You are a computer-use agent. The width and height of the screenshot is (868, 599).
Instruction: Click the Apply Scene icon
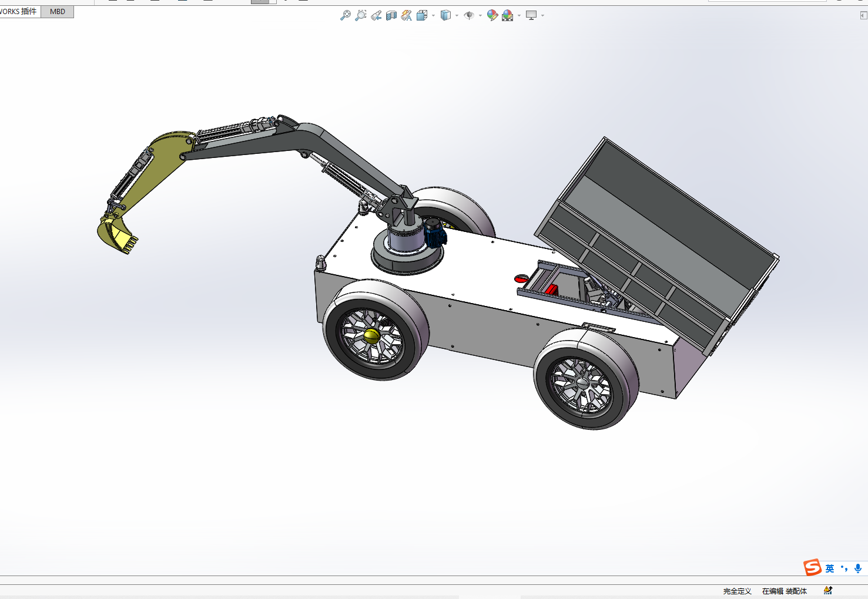point(507,15)
